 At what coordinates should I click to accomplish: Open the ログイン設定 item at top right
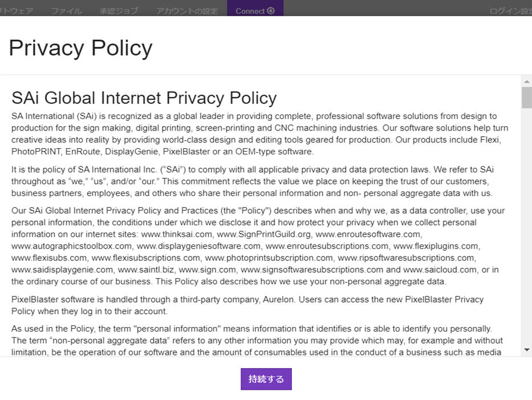(510, 11)
